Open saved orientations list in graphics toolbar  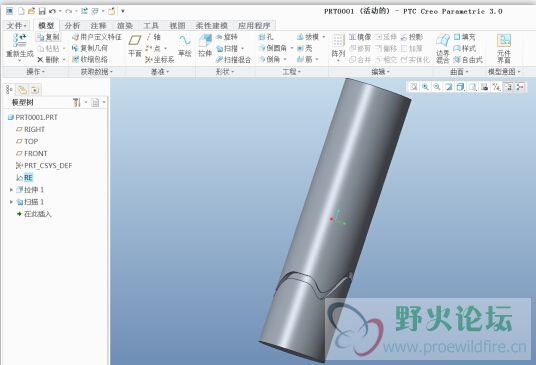point(472,87)
